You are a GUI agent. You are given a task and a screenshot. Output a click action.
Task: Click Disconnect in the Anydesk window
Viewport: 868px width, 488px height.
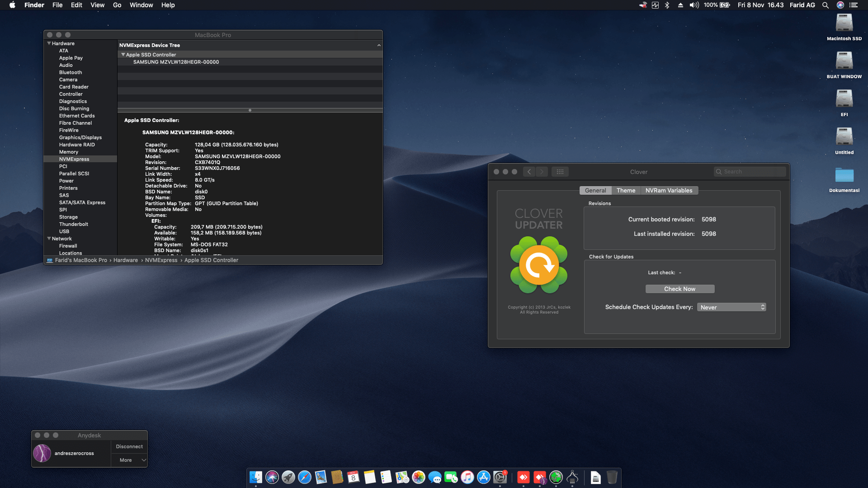[x=129, y=446]
